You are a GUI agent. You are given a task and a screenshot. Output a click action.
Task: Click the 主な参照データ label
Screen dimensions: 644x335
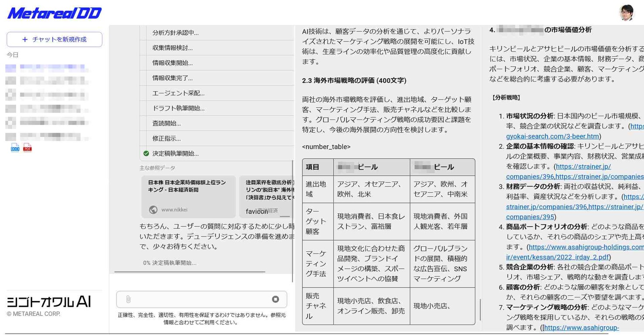coord(157,168)
